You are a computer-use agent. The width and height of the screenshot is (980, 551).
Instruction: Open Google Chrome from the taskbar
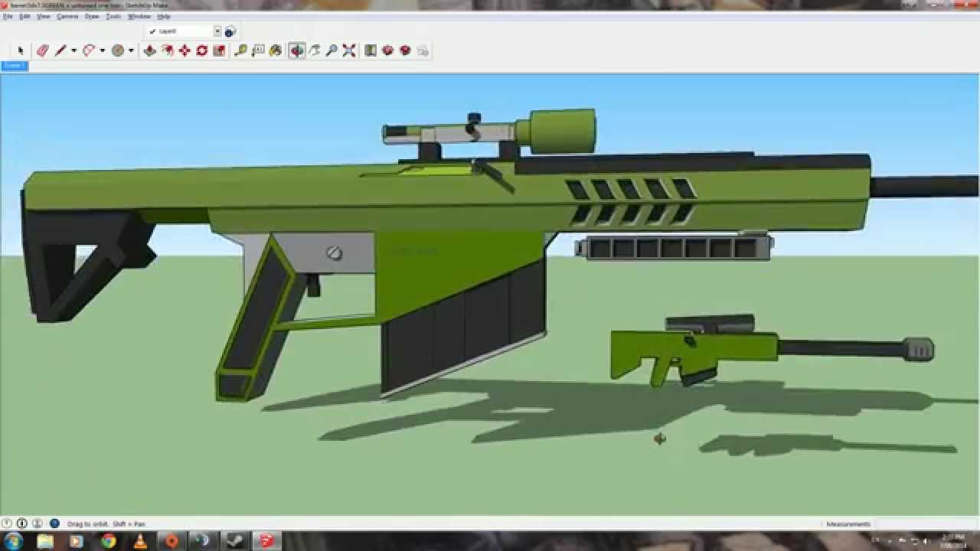[x=109, y=541]
